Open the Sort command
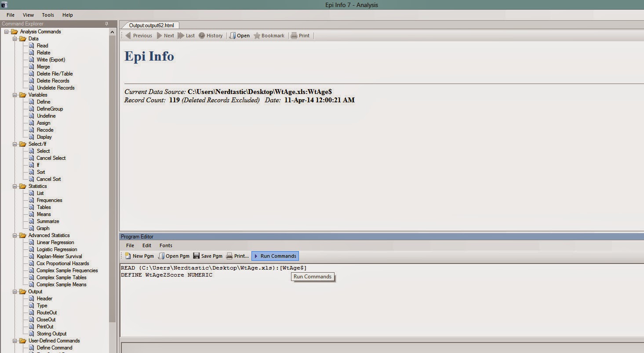Viewport: 644px width, 353px height. point(41,172)
